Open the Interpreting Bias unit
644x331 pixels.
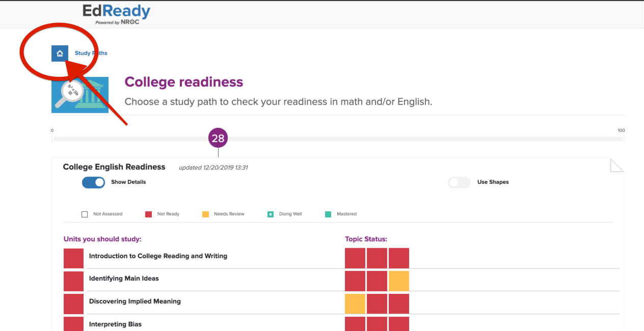pyautogui.click(x=115, y=324)
